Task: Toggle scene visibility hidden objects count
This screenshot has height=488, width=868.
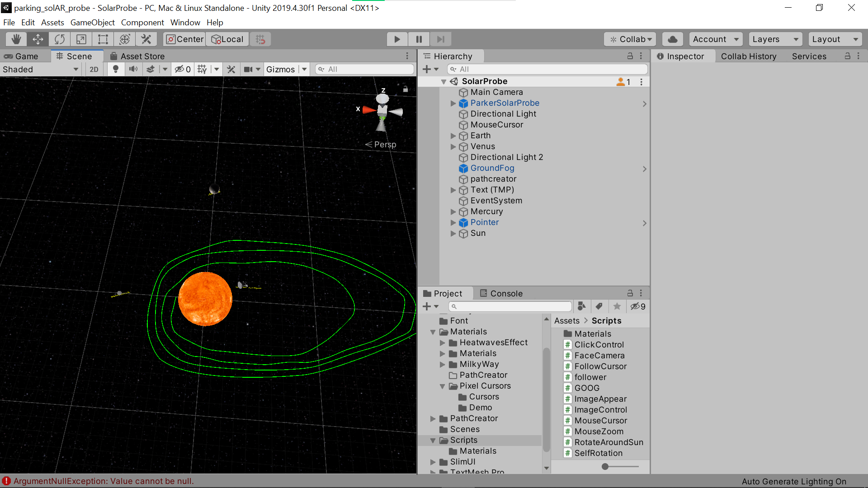Action: tap(183, 69)
